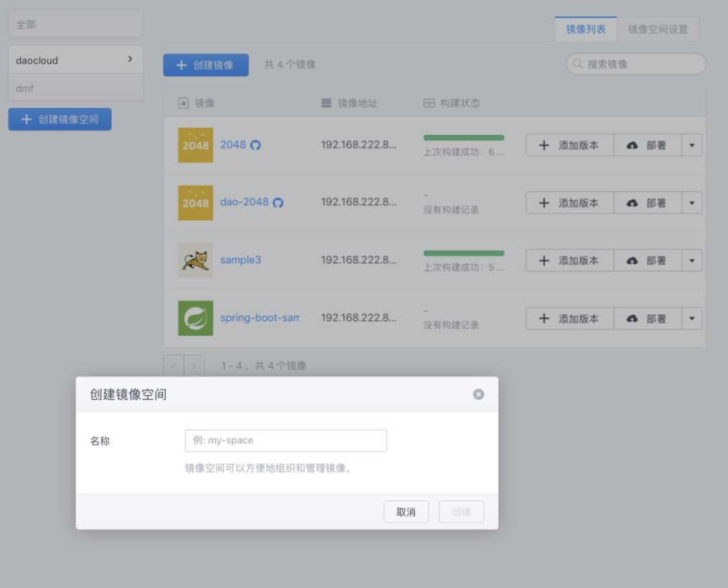Click 取消 in the dialog
Image resolution: width=728 pixels, height=588 pixels.
(406, 512)
